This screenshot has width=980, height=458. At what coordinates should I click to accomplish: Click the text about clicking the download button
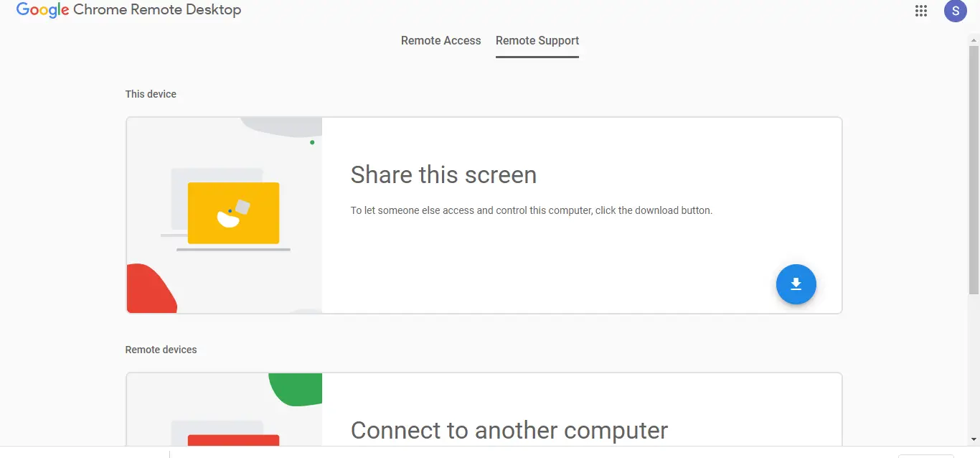[x=532, y=211]
